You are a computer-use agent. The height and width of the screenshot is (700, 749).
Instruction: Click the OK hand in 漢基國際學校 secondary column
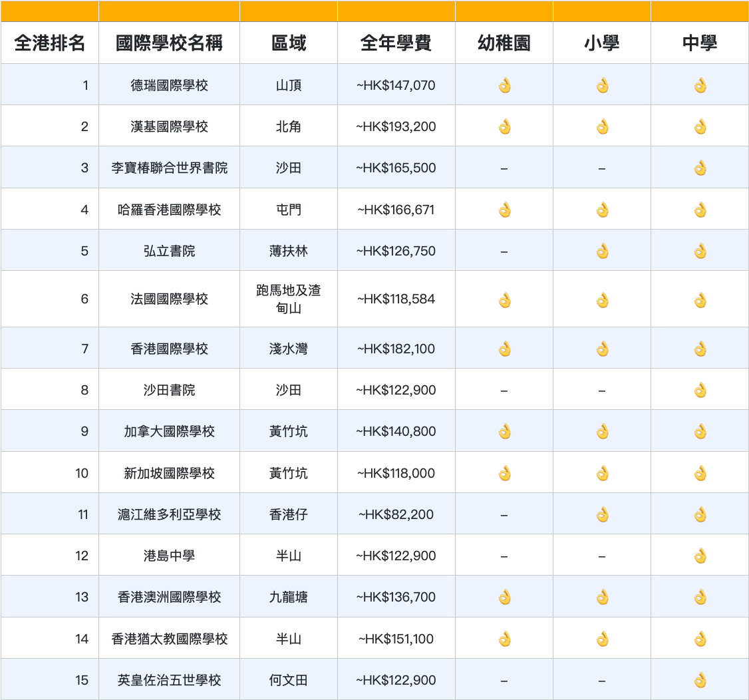coord(700,127)
